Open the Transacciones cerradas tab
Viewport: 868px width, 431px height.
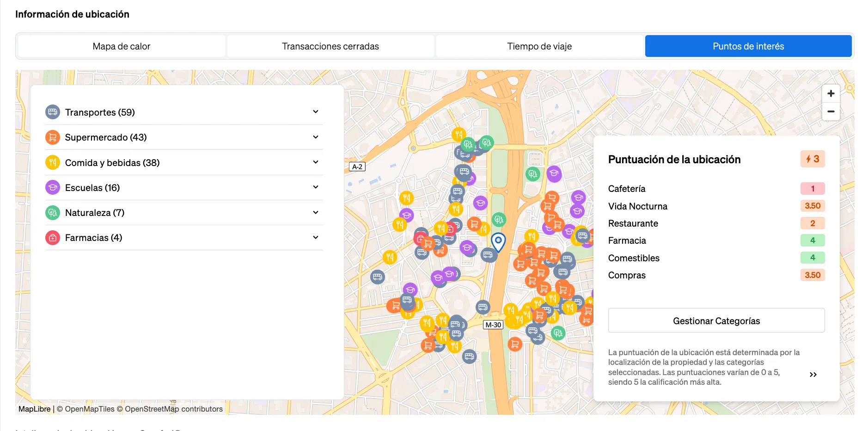tap(330, 46)
